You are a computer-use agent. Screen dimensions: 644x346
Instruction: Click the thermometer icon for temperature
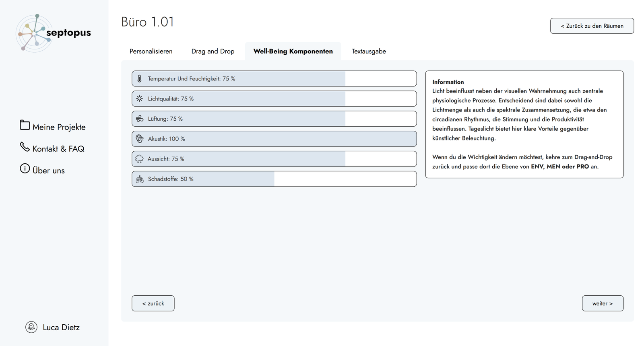click(139, 79)
